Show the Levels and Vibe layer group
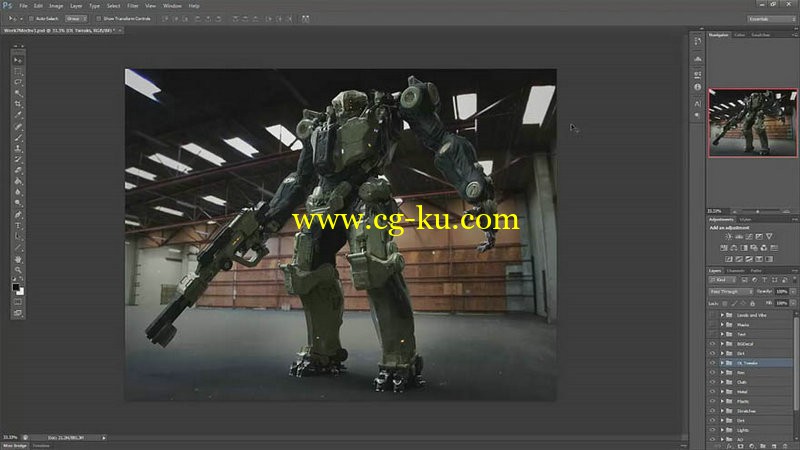This screenshot has height=450, width=800. pos(712,315)
